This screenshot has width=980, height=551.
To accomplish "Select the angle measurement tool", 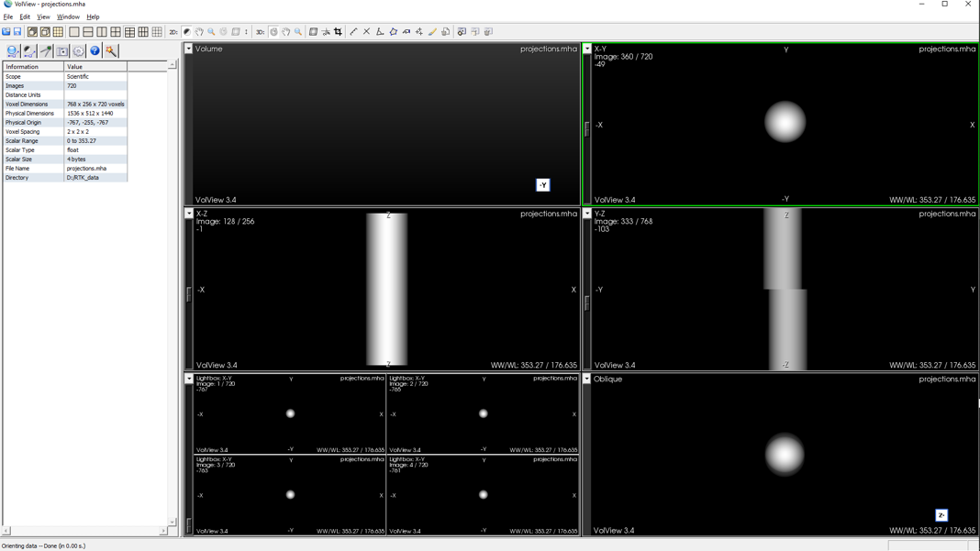I will coord(380,32).
